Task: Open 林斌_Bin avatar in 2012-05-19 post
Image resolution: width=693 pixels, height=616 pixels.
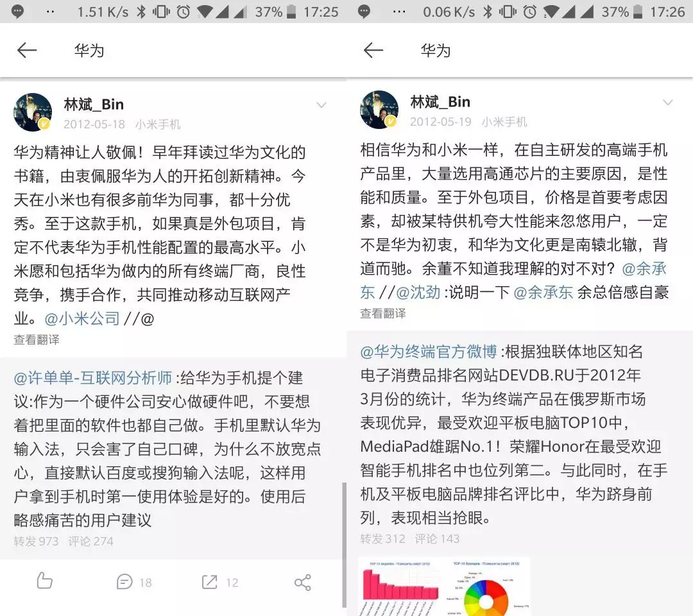Action: pyautogui.click(x=379, y=110)
